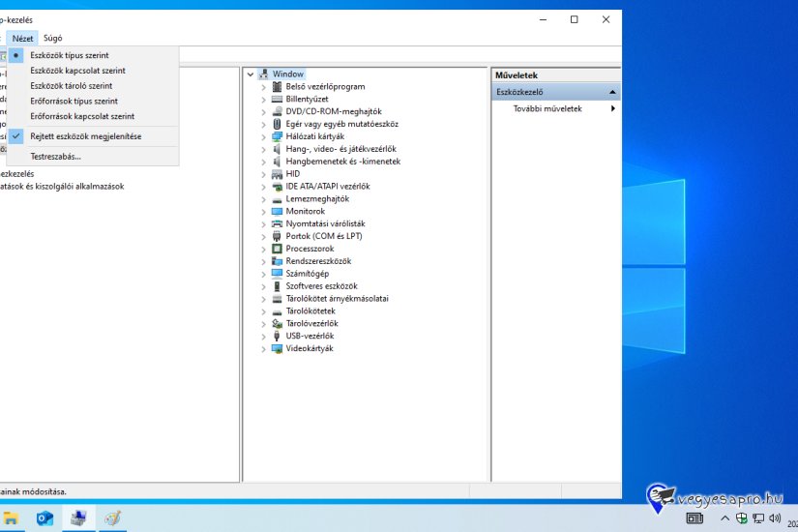
Task: Click the DVD/CD-ROM-meghajtók drive icon
Action: [277, 111]
